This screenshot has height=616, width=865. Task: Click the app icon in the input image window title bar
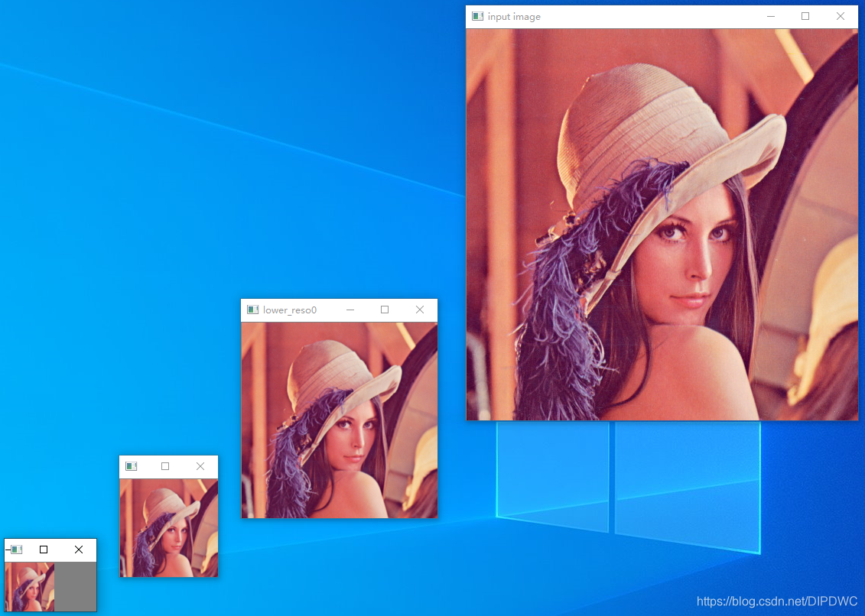tap(478, 17)
